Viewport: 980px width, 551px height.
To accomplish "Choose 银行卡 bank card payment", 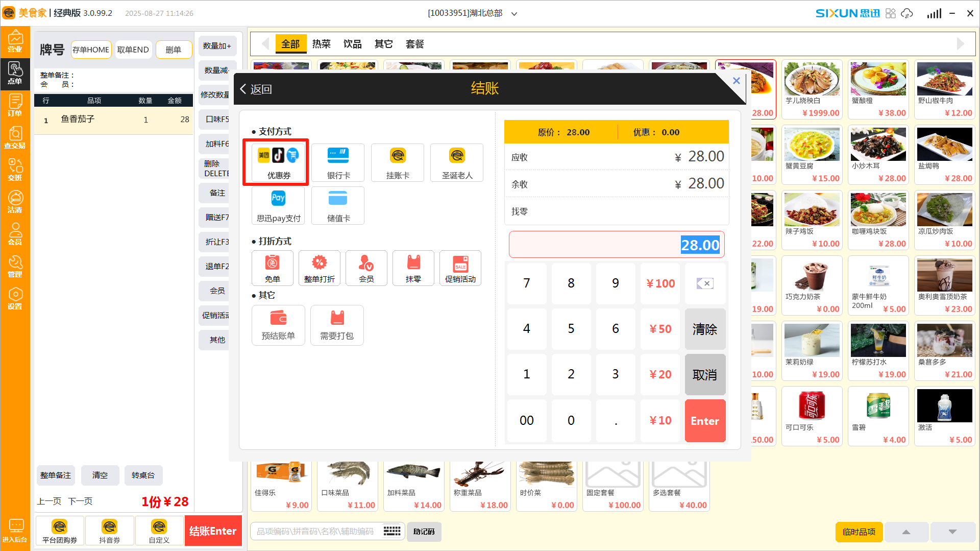I will pos(338,162).
